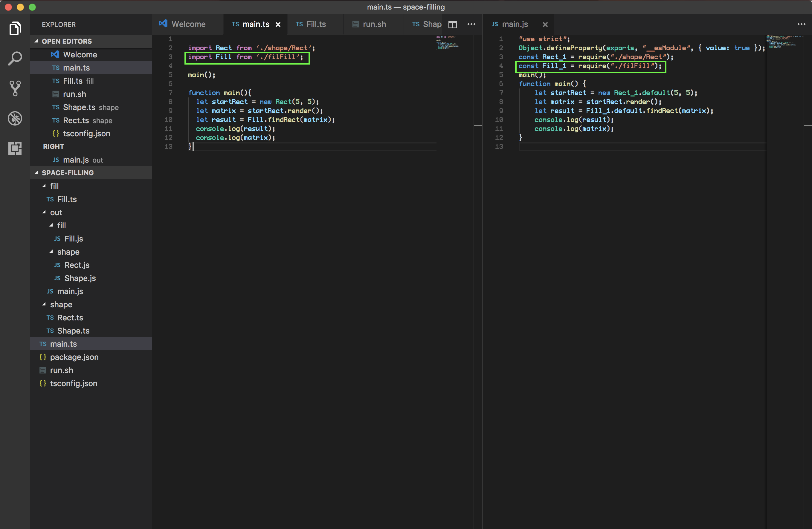Open the Welcome tab
Viewport: 812px width, 529px height.
tap(188, 24)
